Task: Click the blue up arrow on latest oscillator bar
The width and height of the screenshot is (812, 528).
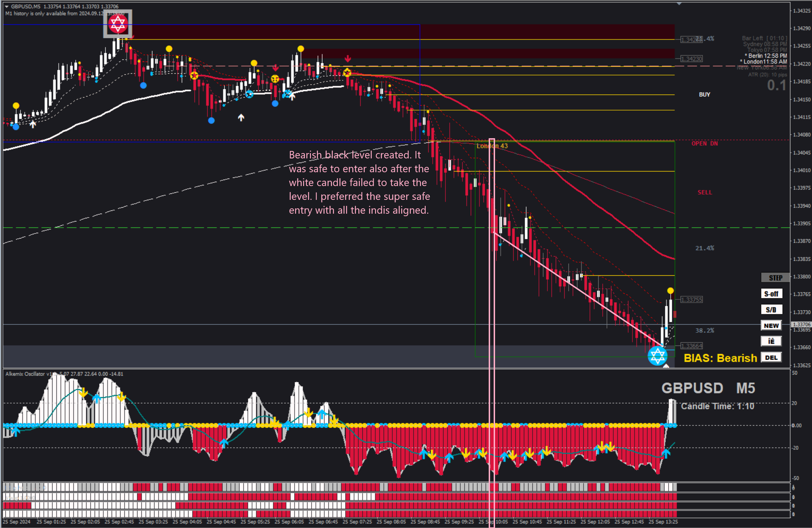Action: point(666,453)
